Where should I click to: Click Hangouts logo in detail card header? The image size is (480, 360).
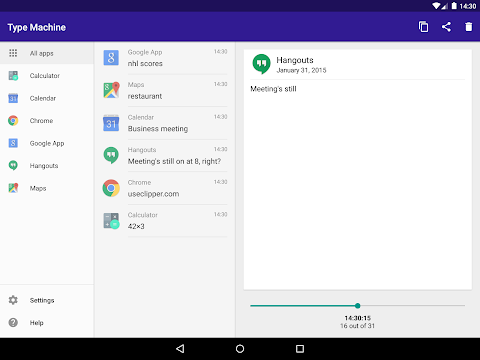(261, 64)
